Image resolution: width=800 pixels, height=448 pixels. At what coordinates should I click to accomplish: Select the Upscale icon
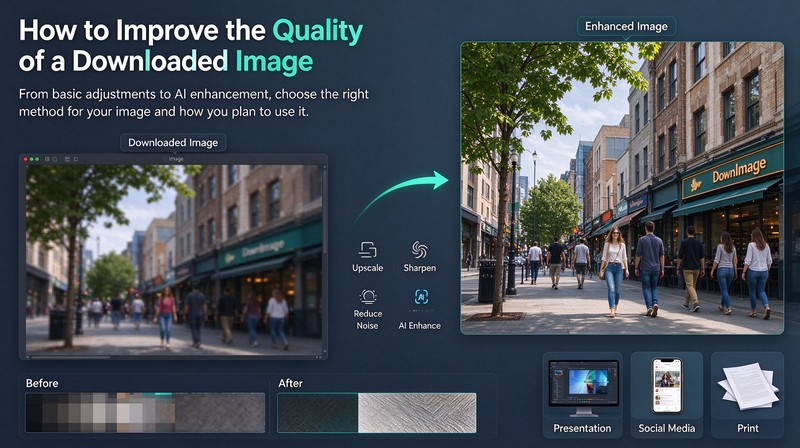tap(367, 250)
